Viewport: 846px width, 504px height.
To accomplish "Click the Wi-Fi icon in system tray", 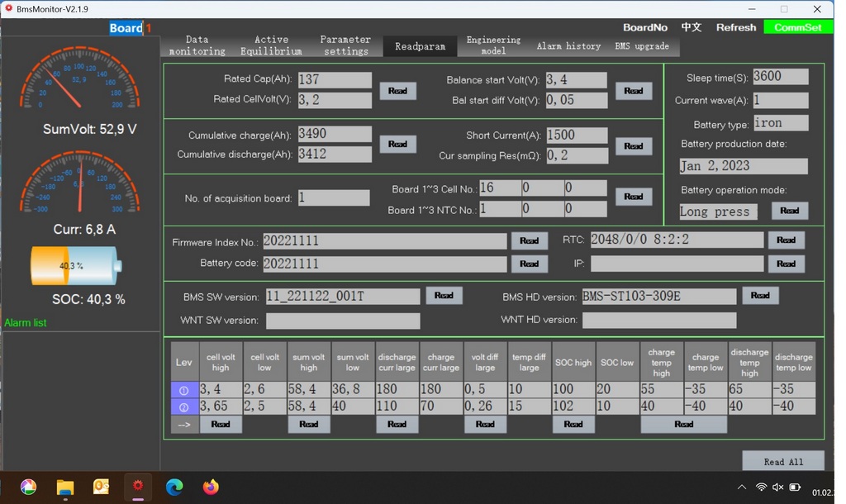I will click(x=761, y=487).
